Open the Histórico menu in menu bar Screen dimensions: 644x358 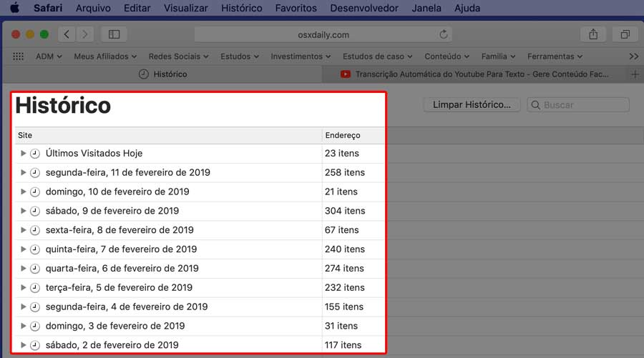click(241, 9)
